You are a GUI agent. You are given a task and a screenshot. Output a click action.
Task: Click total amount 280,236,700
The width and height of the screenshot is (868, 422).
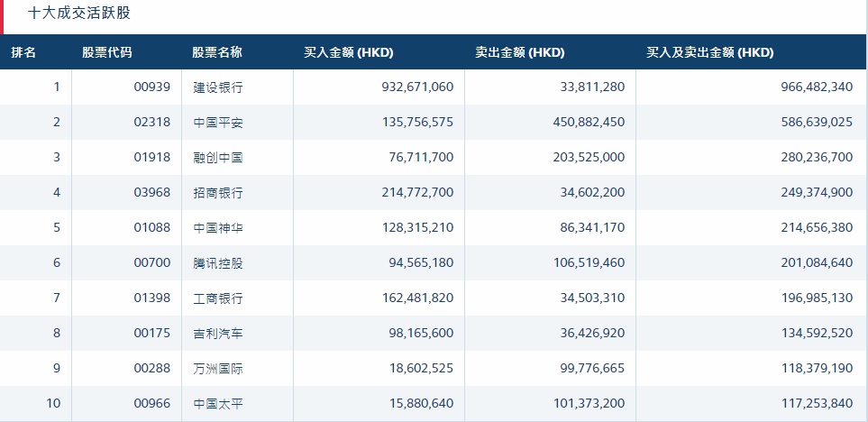tap(817, 157)
